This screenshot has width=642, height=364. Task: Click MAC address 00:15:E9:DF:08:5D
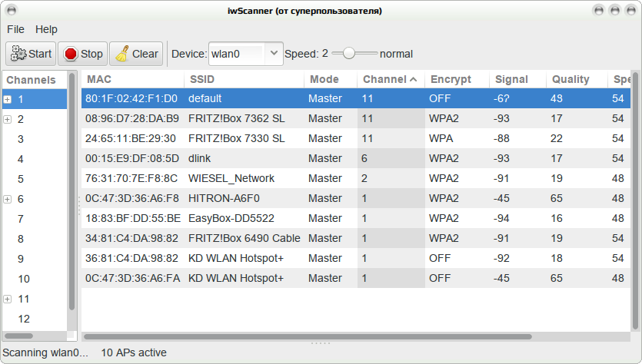131,158
